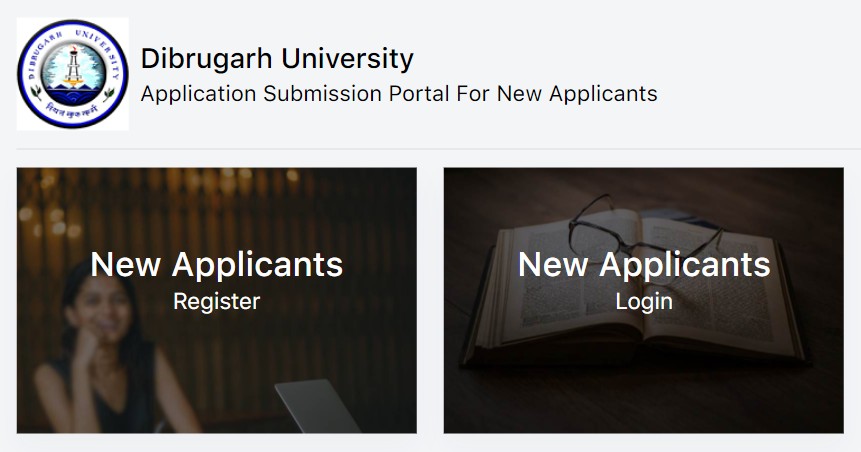Click the lighthouse emblem inside the logo

tap(73, 69)
